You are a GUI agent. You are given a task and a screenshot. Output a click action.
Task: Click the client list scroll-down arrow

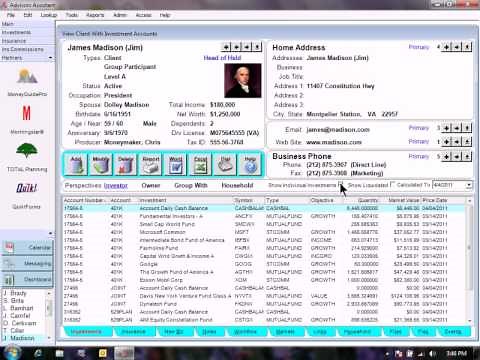click(49, 338)
